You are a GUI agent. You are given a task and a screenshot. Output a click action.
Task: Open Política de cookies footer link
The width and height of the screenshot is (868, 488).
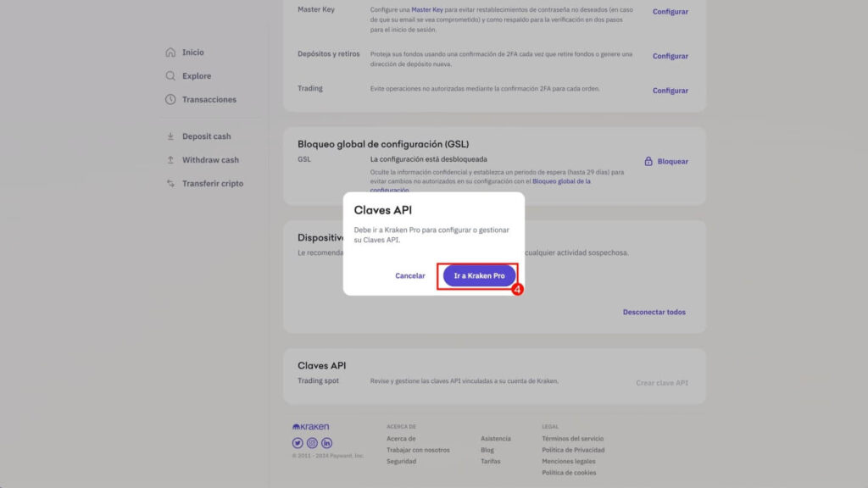(569, 473)
